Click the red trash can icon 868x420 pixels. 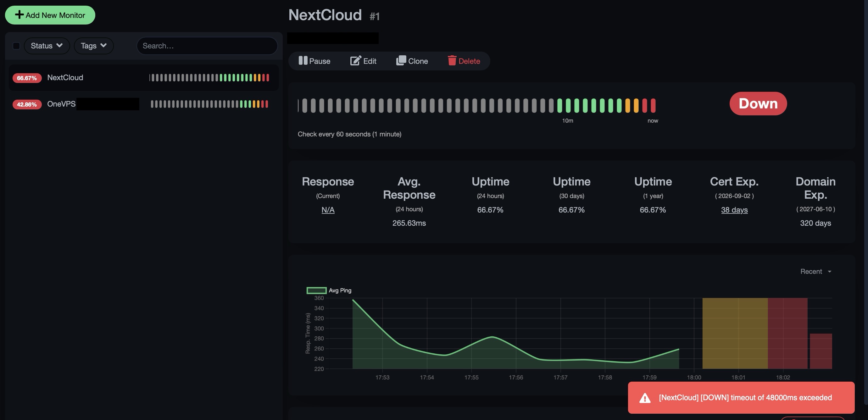tap(452, 61)
